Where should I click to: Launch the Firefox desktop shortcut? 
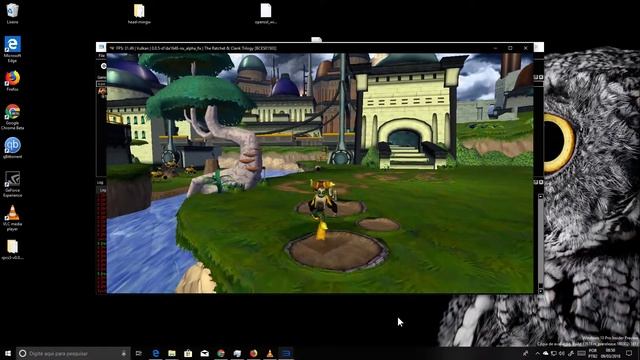click(x=12, y=81)
